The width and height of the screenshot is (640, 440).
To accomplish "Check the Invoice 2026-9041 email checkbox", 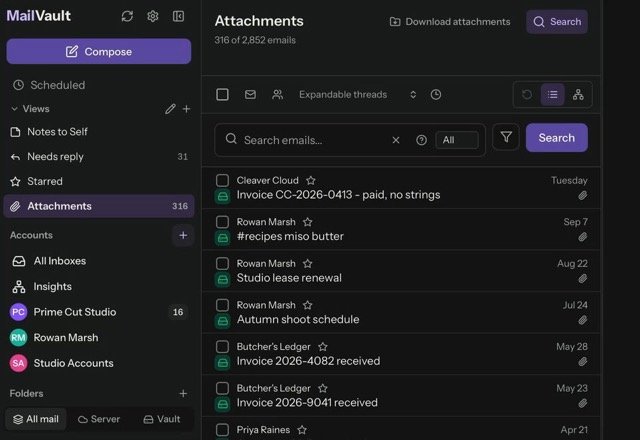I will [222, 388].
